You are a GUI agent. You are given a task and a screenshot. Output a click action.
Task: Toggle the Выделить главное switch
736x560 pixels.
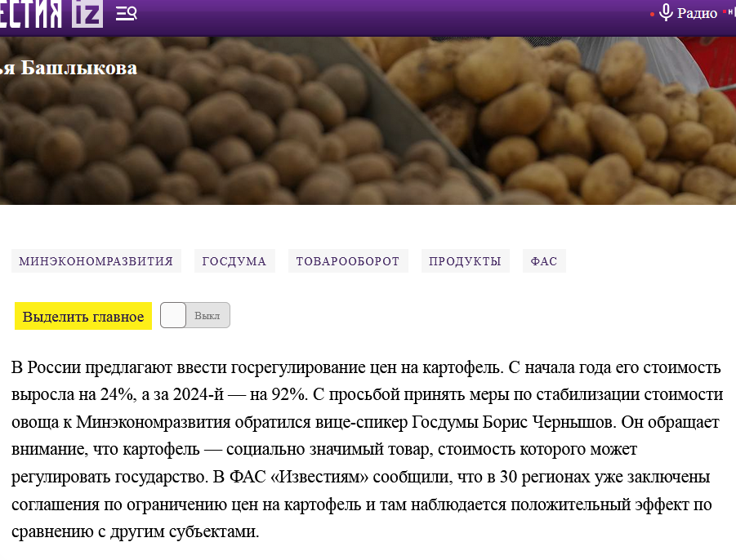tap(194, 315)
